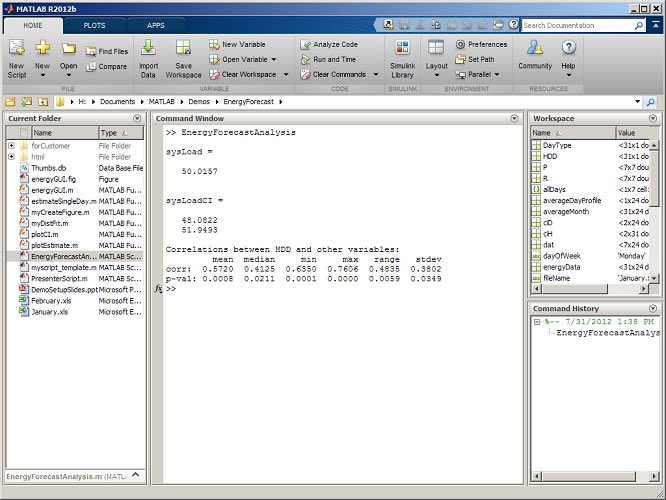Click Clear Commands in the toolstrip

point(333,74)
